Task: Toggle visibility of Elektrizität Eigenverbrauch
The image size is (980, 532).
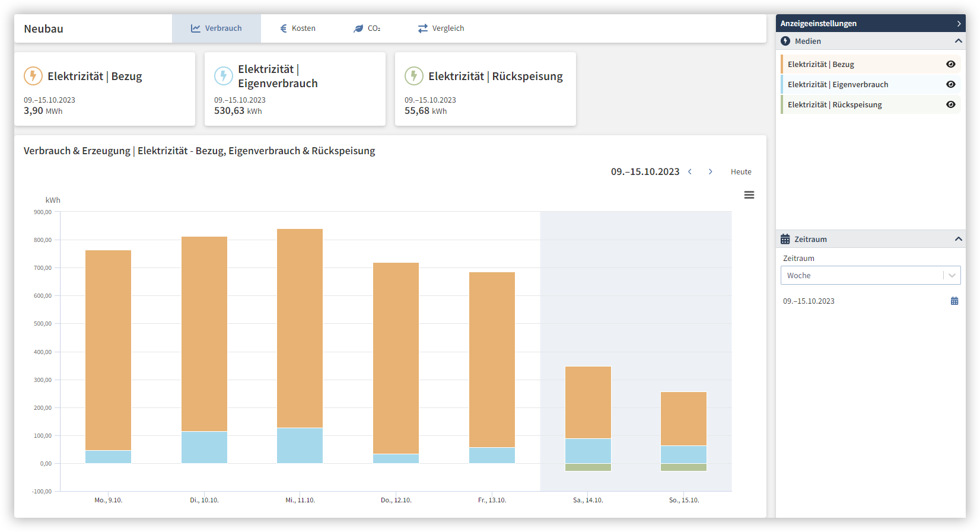Action: 950,85
